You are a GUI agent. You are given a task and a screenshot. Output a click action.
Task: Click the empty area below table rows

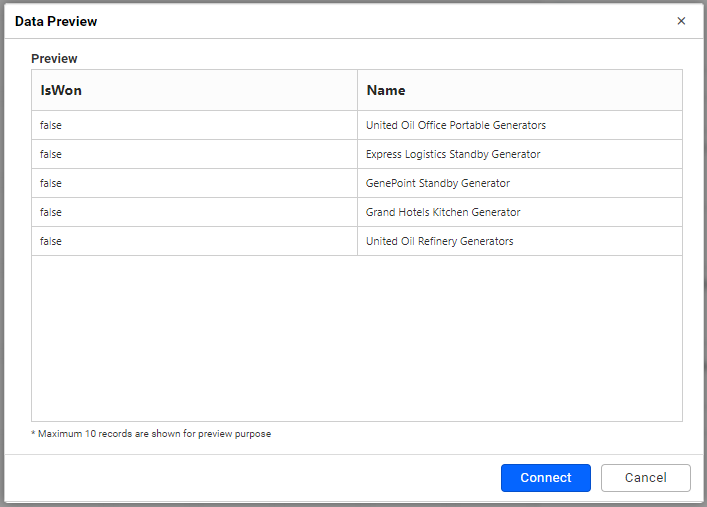click(x=356, y=338)
